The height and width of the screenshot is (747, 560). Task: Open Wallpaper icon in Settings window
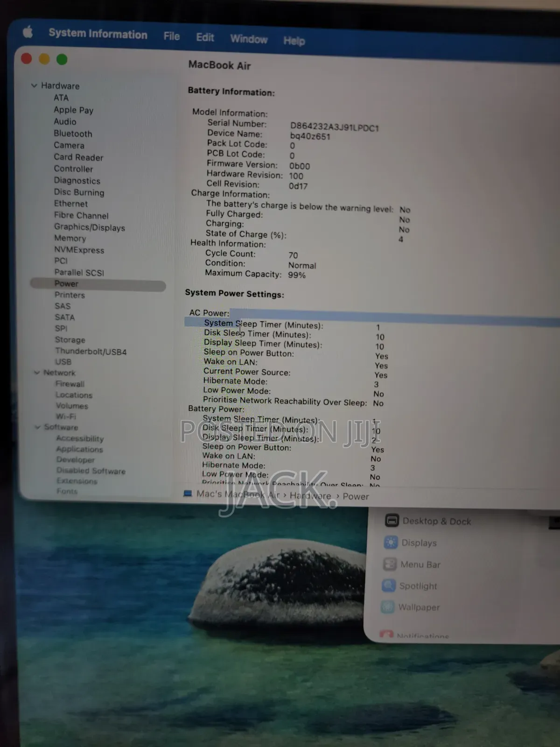click(x=388, y=607)
